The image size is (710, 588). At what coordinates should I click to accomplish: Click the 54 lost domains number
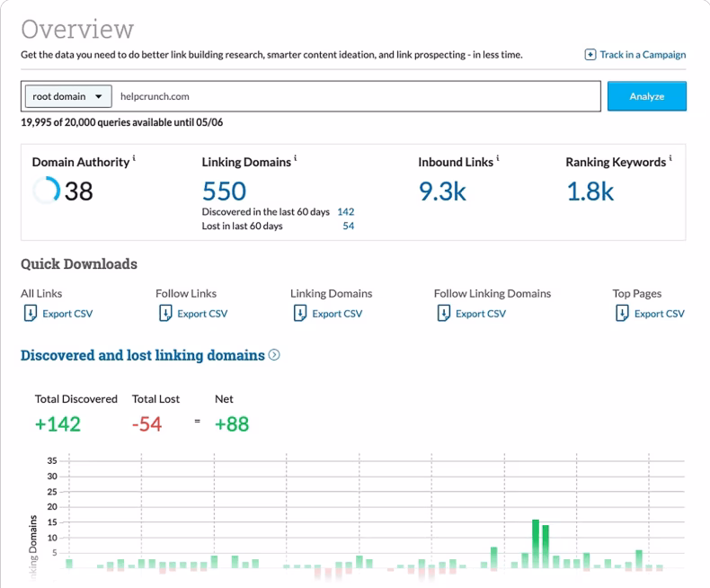tap(348, 227)
